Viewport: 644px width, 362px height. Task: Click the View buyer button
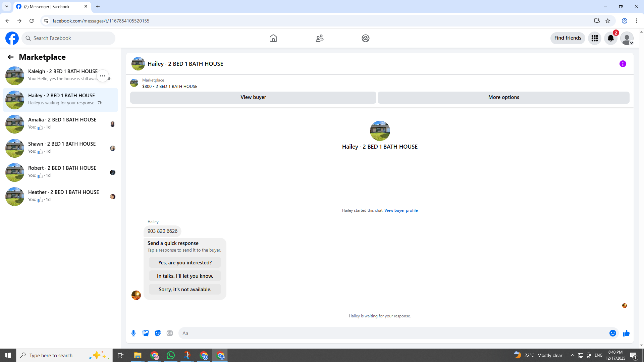253,97
